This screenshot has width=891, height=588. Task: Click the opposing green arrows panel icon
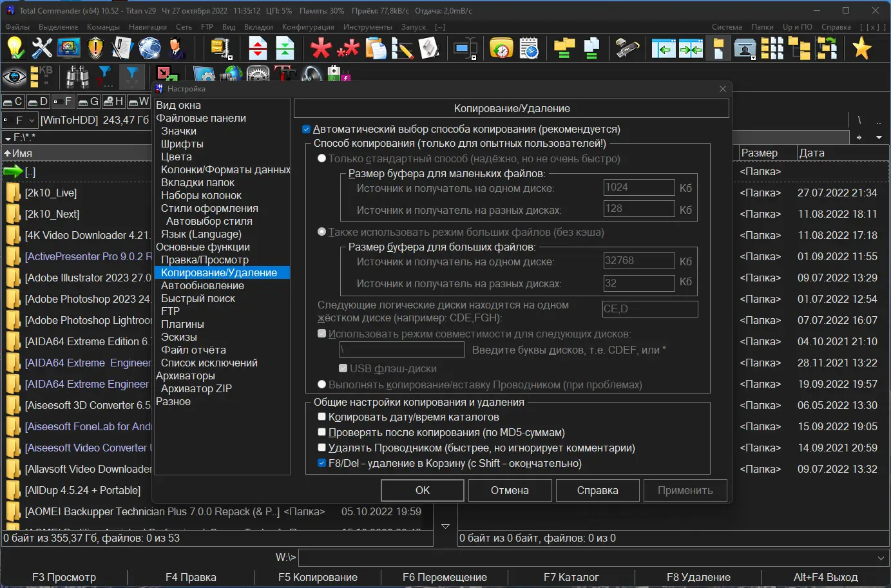point(691,48)
